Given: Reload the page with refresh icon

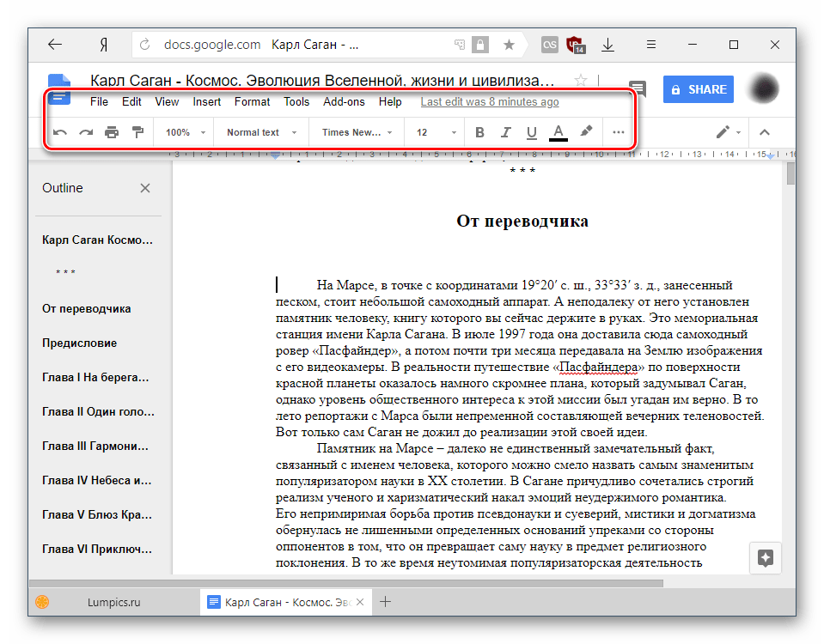Looking at the screenshot, I should [x=144, y=46].
